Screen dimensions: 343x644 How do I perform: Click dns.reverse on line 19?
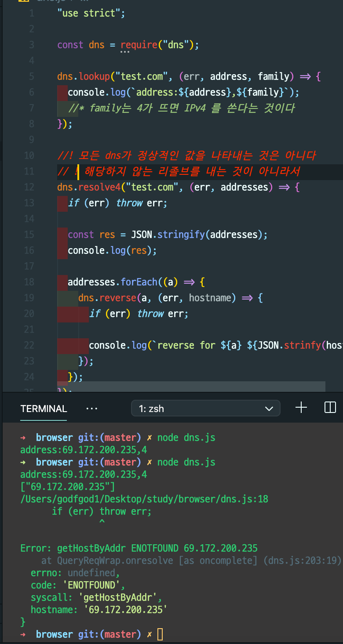pos(107,298)
